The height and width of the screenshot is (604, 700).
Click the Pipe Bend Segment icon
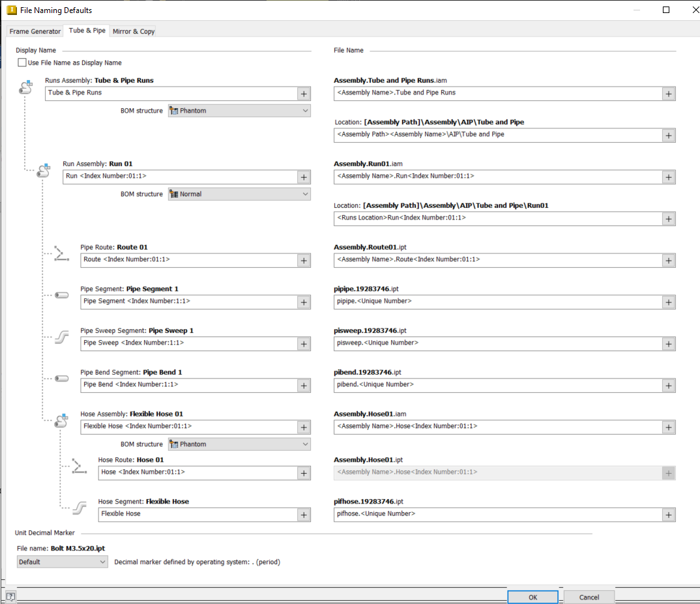(x=62, y=379)
